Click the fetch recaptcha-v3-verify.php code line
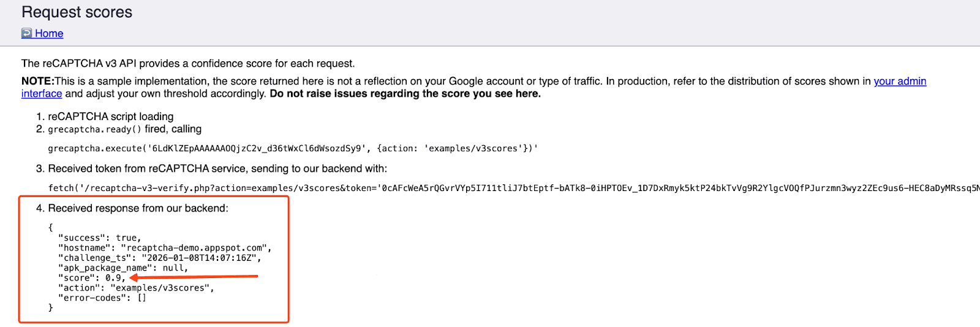Image resolution: width=980 pixels, height=327 pixels. pyautogui.click(x=490, y=188)
